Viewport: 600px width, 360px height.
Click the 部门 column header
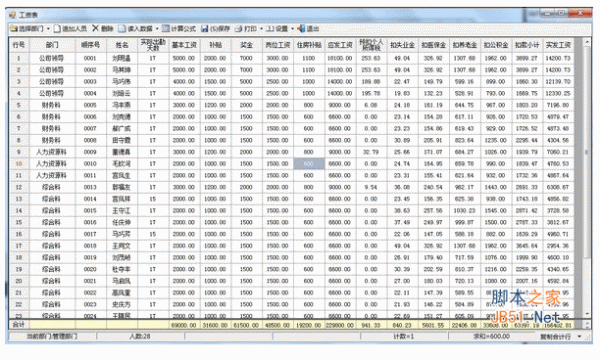point(52,45)
